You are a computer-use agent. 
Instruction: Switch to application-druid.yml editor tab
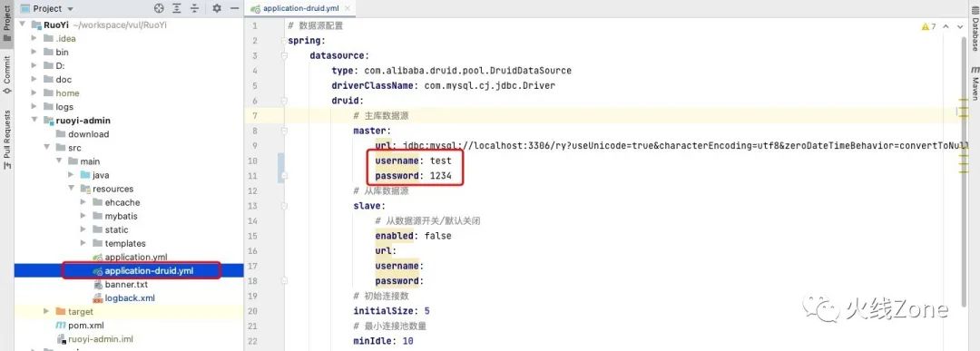[x=300, y=9]
